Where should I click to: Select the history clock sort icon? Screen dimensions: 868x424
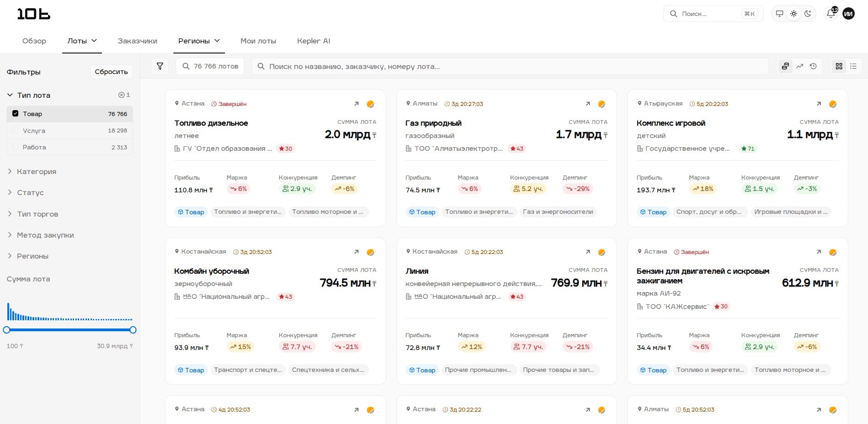click(813, 66)
